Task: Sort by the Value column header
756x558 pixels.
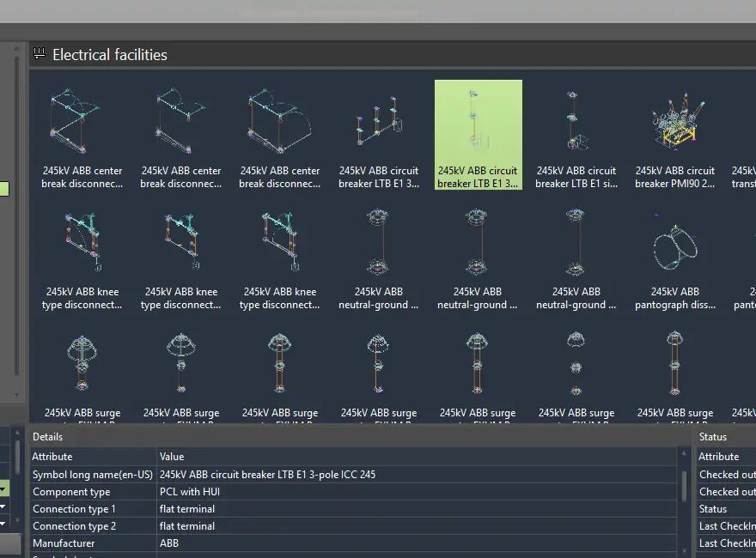Action: [x=172, y=457]
